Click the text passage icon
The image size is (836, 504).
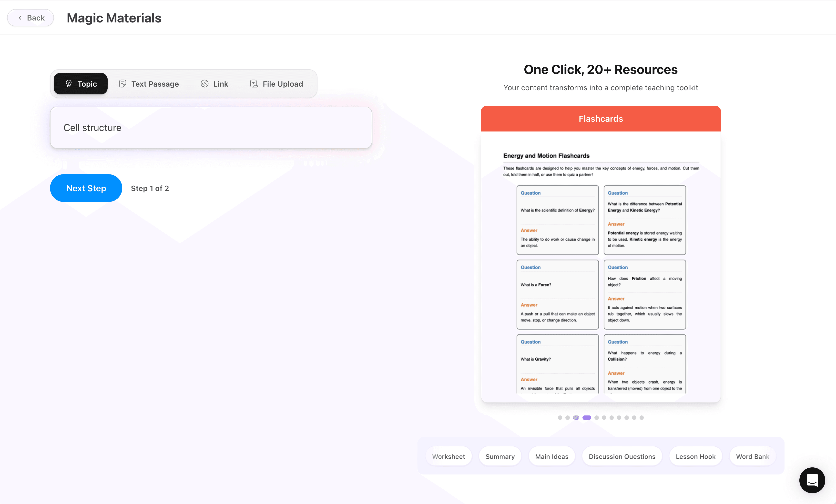tap(122, 84)
